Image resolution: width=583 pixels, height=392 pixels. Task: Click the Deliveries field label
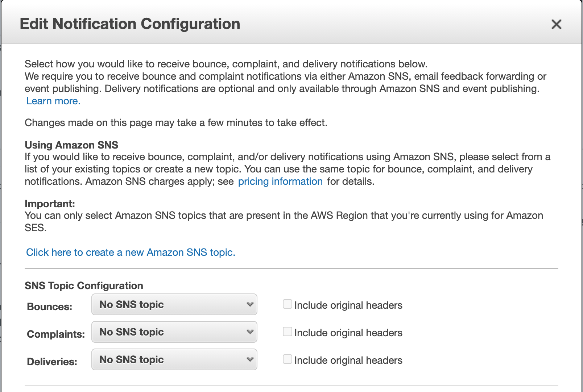click(x=52, y=362)
